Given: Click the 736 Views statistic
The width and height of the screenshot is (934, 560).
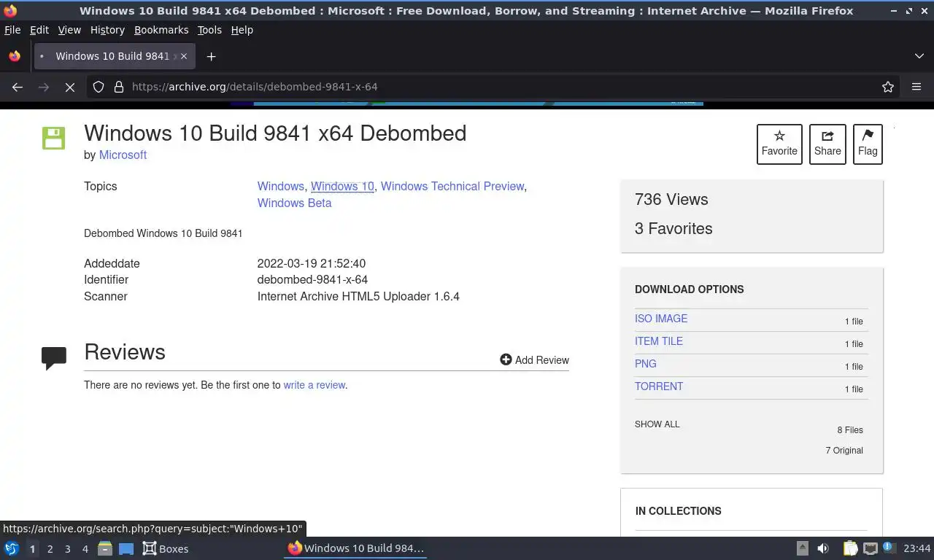Looking at the screenshot, I should 671,199.
